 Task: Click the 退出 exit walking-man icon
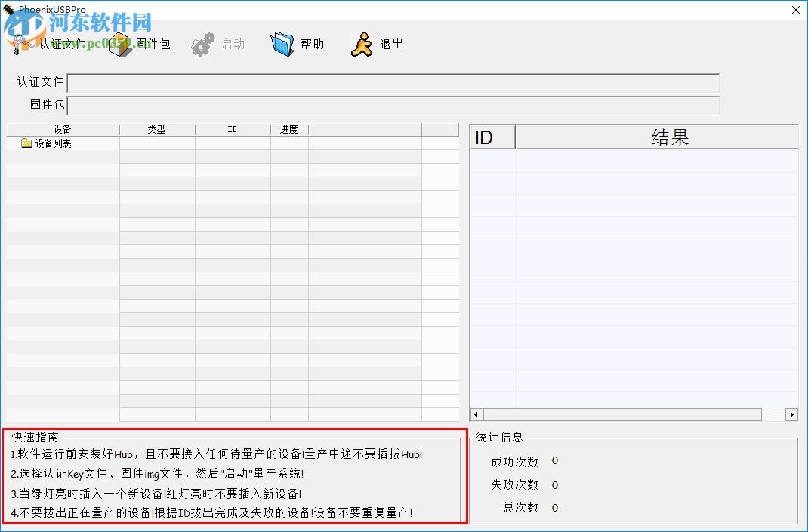tap(362, 43)
